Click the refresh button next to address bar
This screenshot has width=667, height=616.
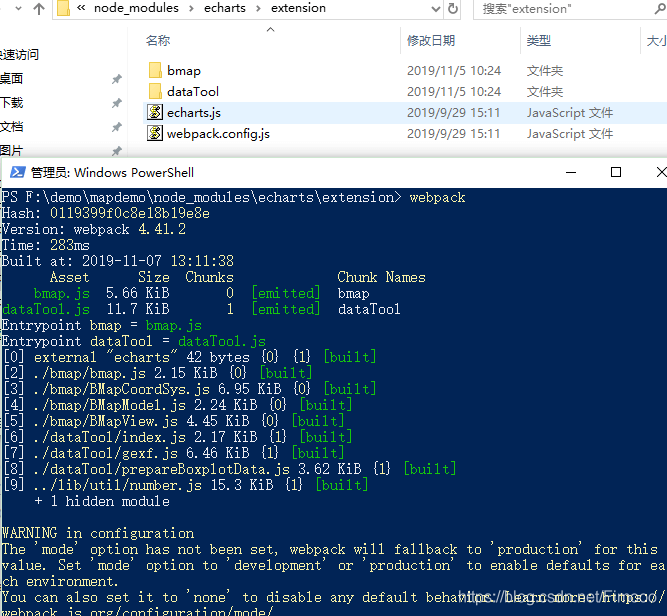453,9
